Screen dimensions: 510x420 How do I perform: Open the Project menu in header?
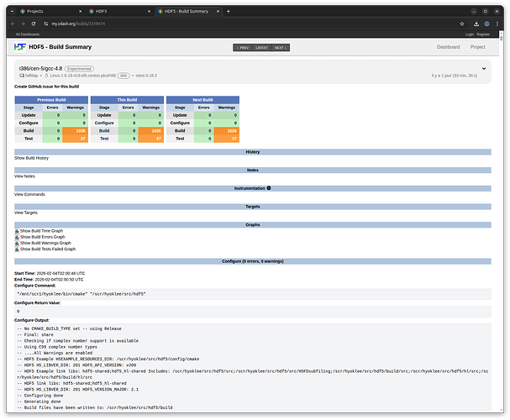tap(477, 47)
